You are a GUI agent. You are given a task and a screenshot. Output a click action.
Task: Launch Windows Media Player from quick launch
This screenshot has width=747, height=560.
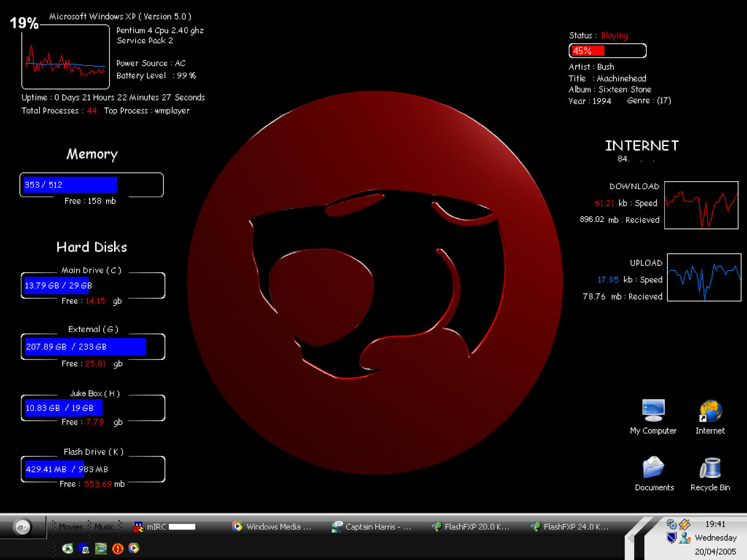pos(134,549)
